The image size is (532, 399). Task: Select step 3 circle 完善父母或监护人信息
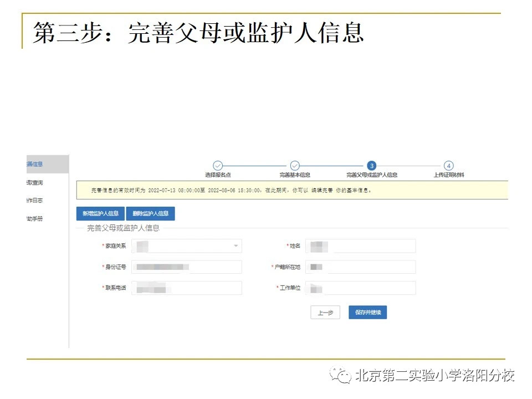click(x=371, y=165)
